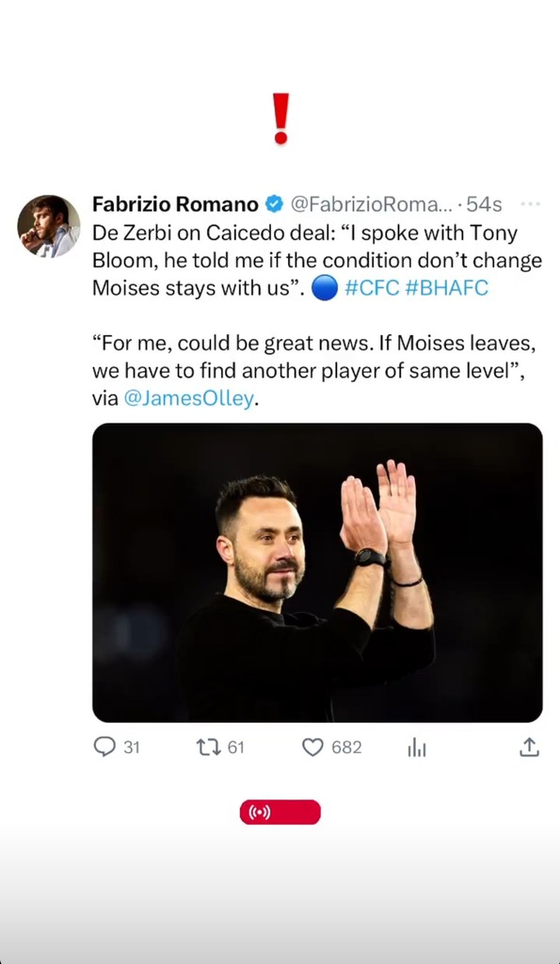
Task: Click the blue circle emoji
Action: point(325,288)
